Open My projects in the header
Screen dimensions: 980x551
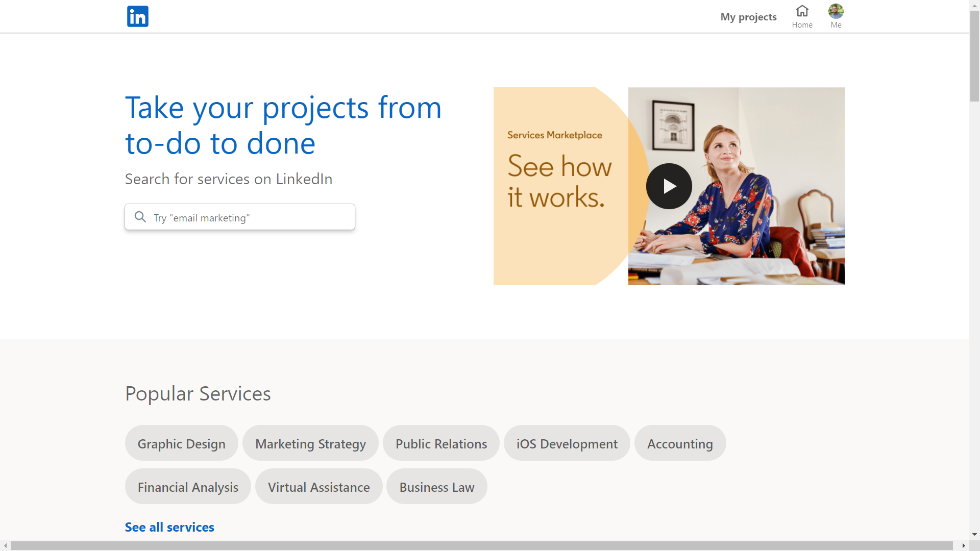click(748, 17)
